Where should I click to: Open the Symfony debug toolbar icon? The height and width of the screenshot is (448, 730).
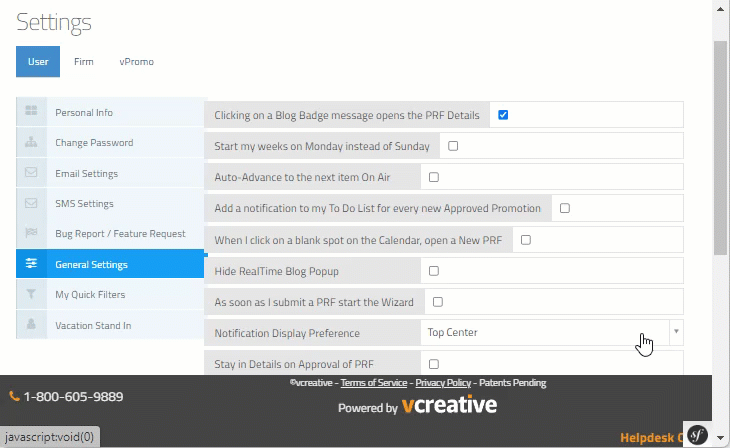pyautogui.click(x=697, y=435)
